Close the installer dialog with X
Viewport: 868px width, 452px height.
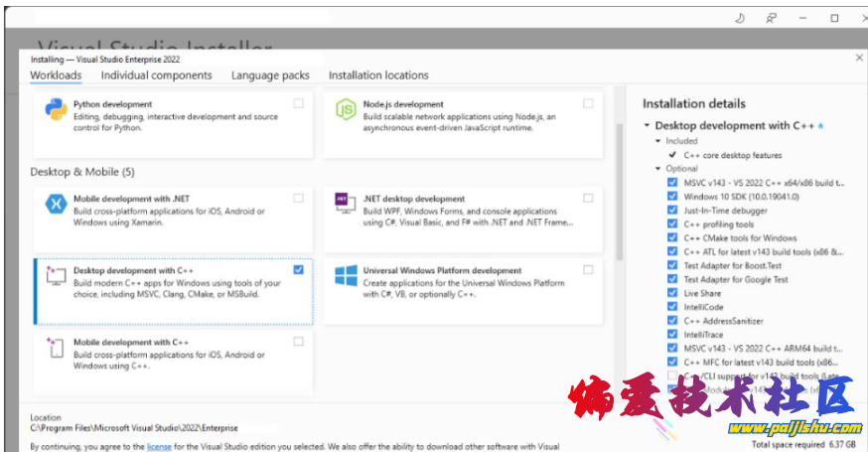(859, 59)
